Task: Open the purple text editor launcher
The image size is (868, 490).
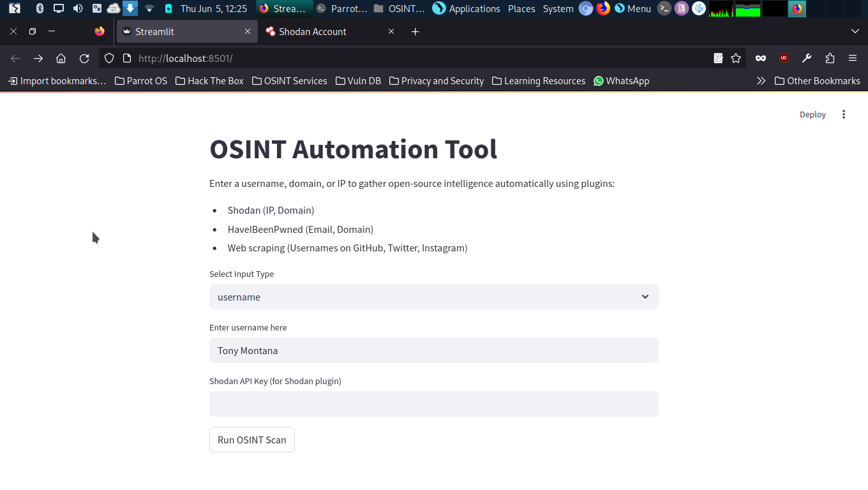Action: pos(682,8)
